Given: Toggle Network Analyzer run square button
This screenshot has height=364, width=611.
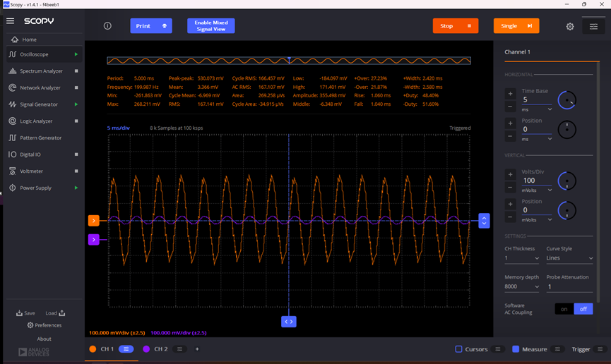Looking at the screenshot, I should click(x=76, y=88).
